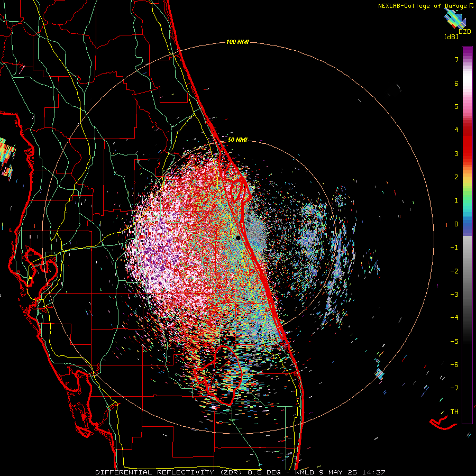Click the 2 value on color scale

(x=456, y=177)
